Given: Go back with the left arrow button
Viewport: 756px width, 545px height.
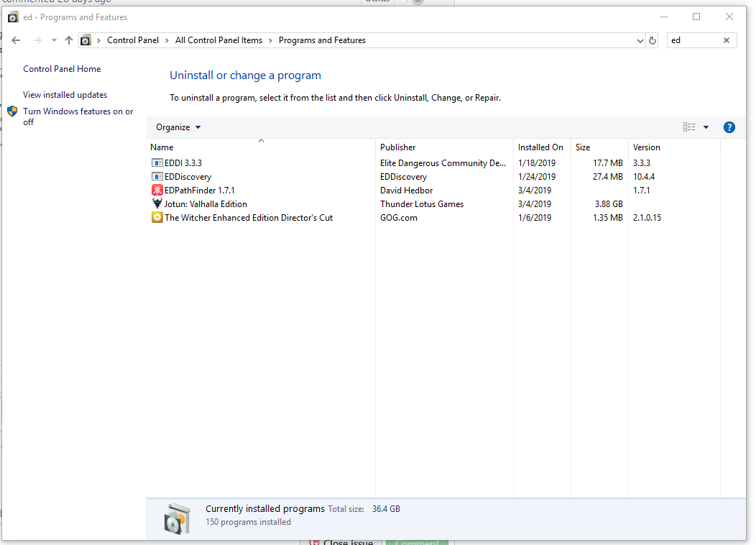Looking at the screenshot, I should (x=16, y=40).
